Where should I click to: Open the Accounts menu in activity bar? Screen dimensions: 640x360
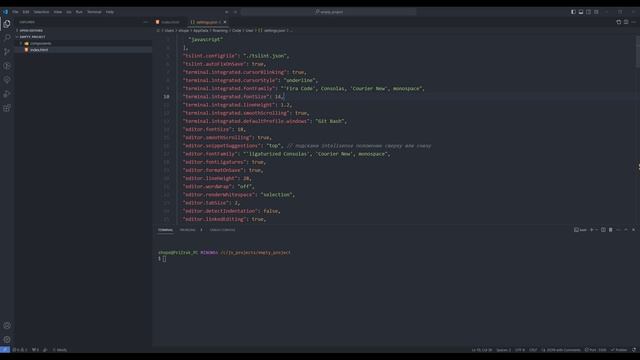pos(7,326)
